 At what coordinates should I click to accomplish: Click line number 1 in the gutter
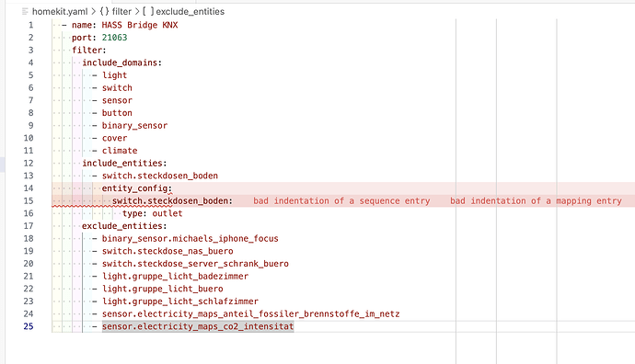click(x=30, y=25)
